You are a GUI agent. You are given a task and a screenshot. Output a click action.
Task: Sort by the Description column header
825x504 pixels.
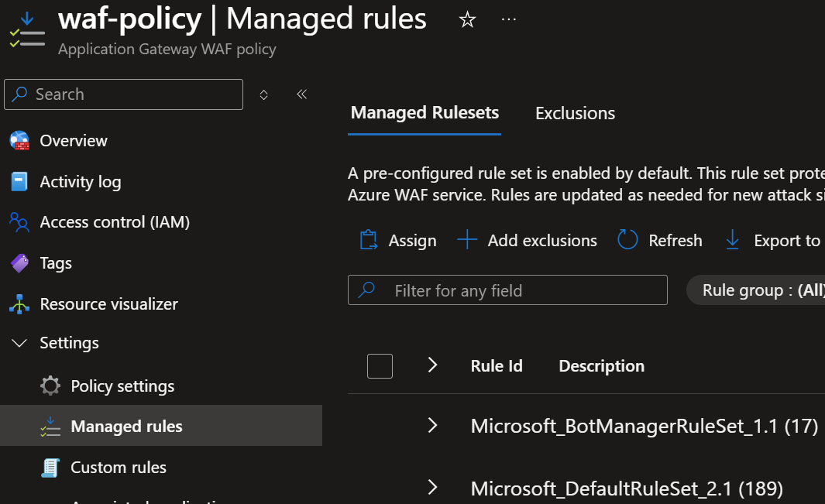coord(601,365)
